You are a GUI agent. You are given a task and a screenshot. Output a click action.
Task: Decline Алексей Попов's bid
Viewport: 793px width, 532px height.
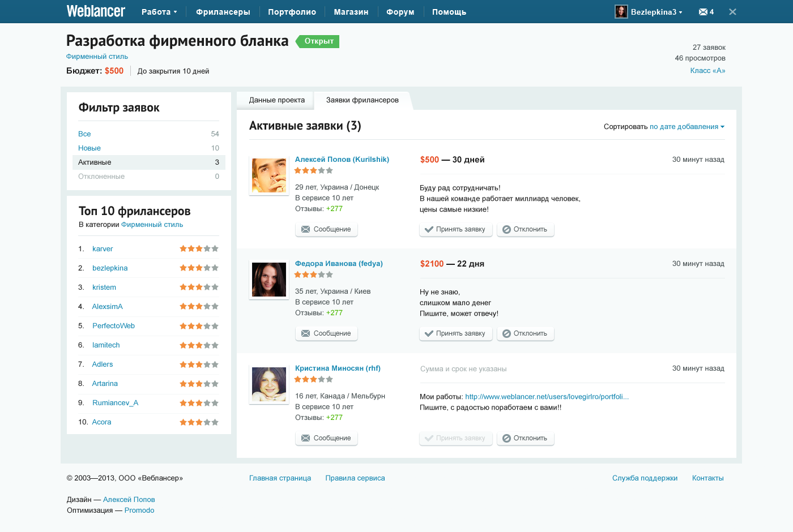point(525,229)
